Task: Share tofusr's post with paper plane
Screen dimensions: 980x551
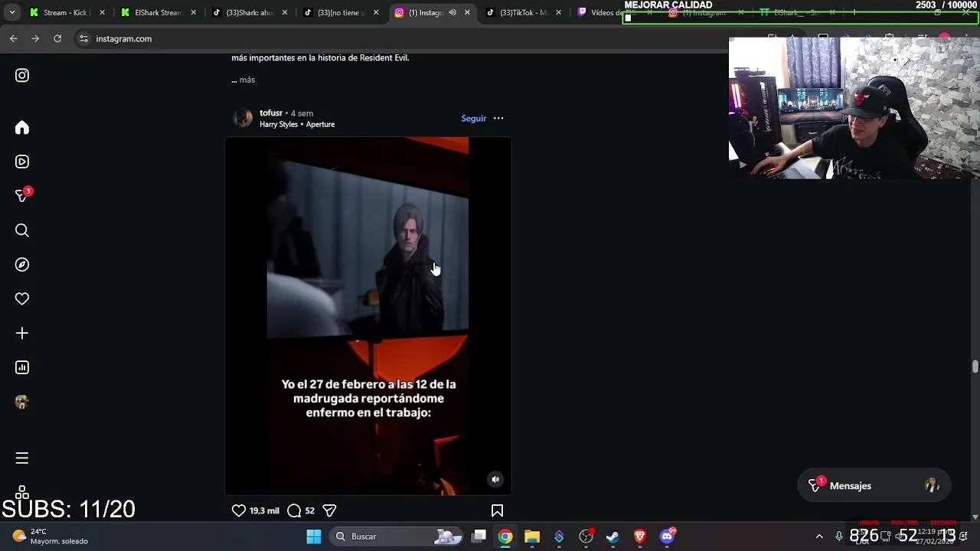Action: 330,510
